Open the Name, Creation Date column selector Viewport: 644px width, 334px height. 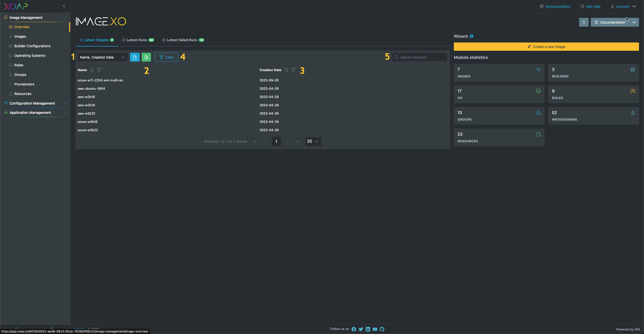tap(102, 57)
